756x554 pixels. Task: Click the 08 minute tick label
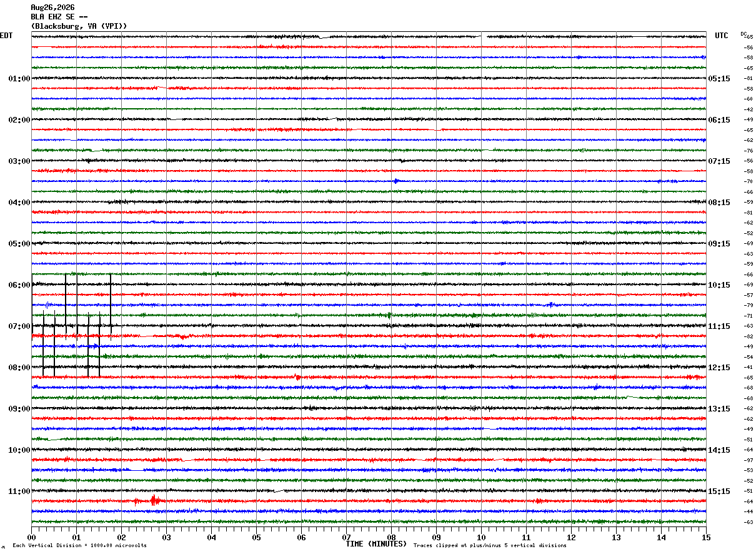tap(392, 537)
